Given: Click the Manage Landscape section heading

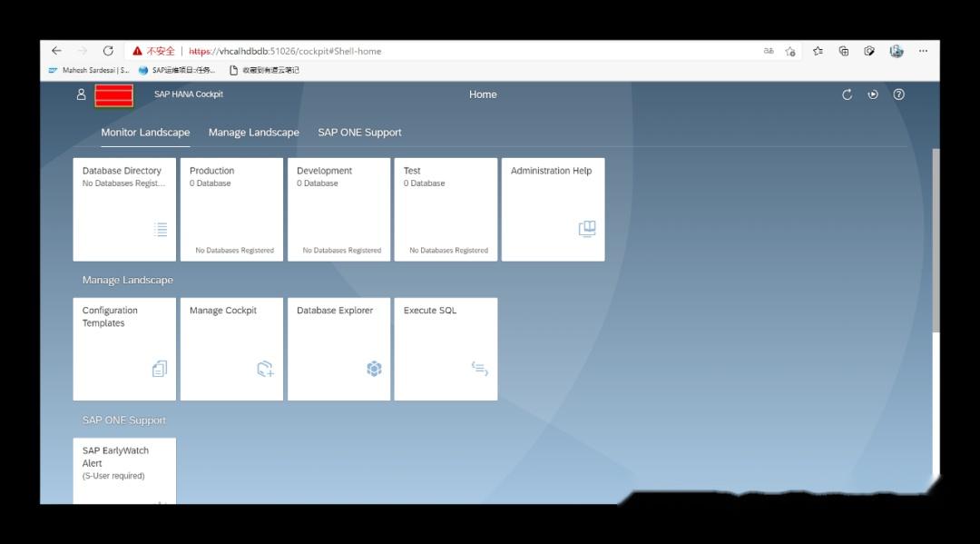Looking at the screenshot, I should coord(128,280).
